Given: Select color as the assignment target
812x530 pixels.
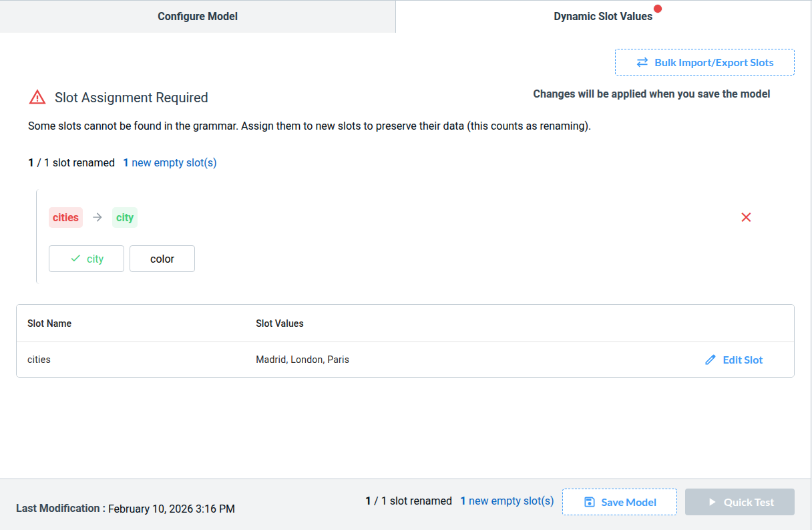Looking at the screenshot, I should (x=162, y=259).
